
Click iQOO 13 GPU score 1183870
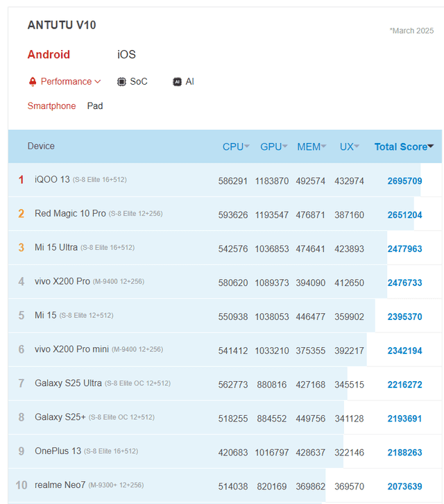pos(272,181)
